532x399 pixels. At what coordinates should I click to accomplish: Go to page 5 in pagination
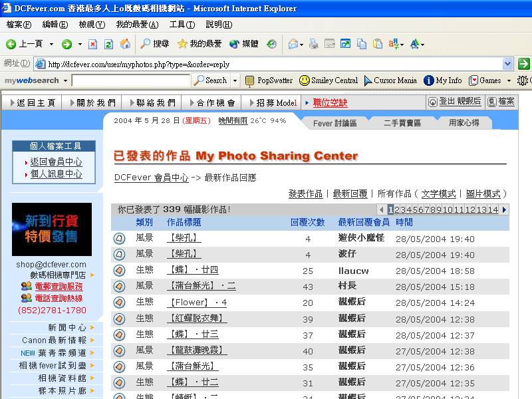pyautogui.click(x=414, y=209)
